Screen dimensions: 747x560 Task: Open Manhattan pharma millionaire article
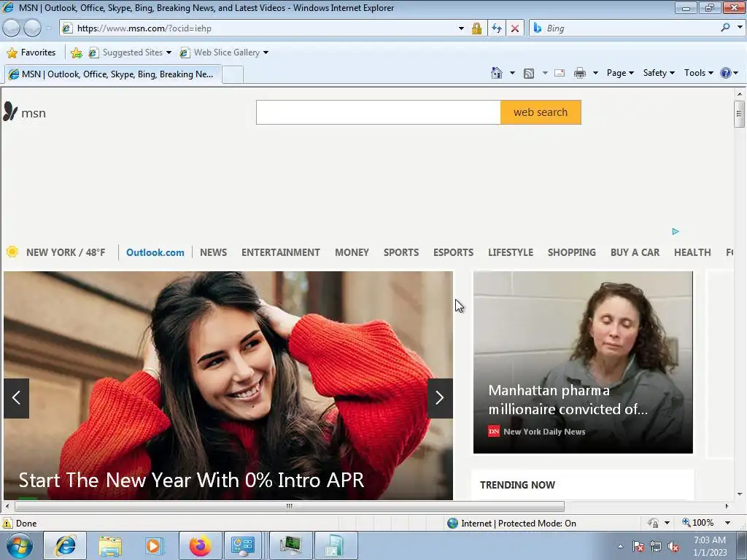tap(583, 362)
